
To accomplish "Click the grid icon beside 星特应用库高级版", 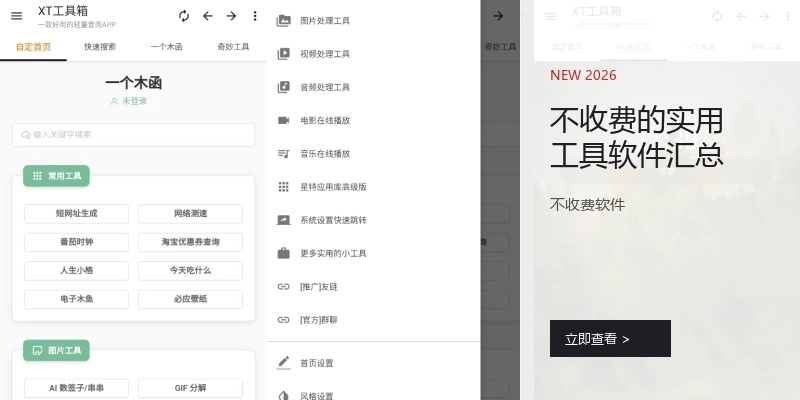I will (284, 187).
